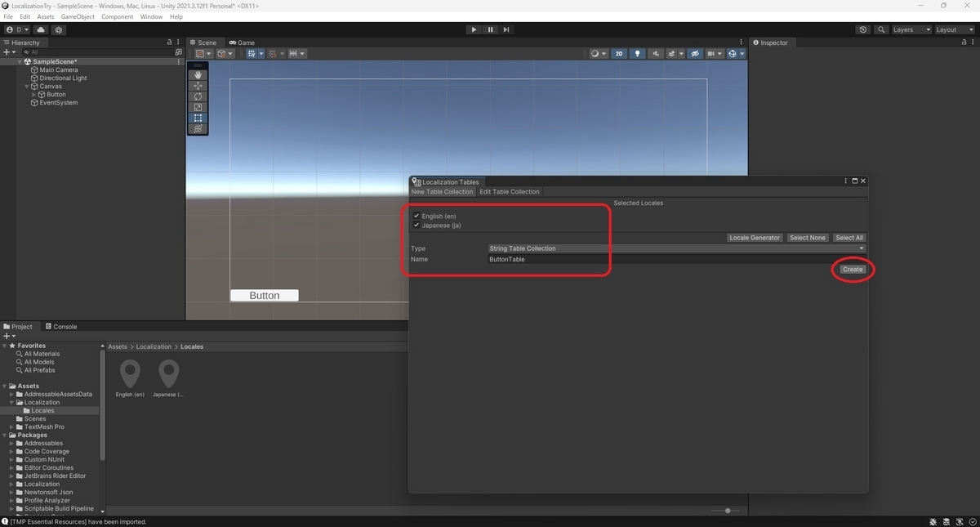Switch to the Edit Table Collection tab
This screenshot has width=980, height=527.
(509, 191)
